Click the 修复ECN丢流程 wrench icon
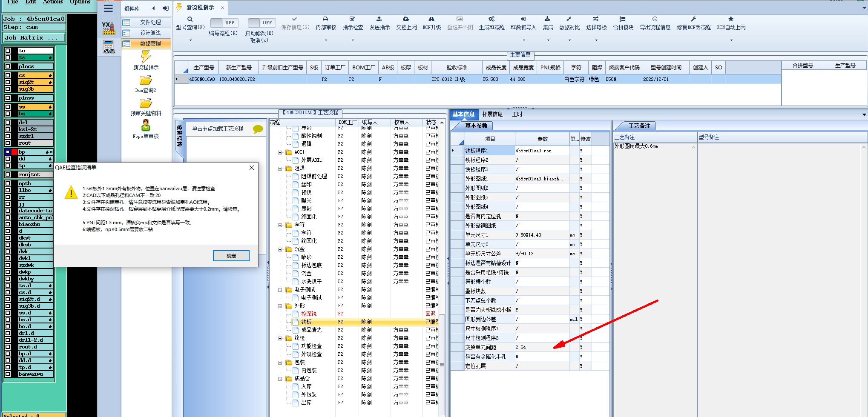This screenshot has height=417, width=868. click(x=693, y=19)
